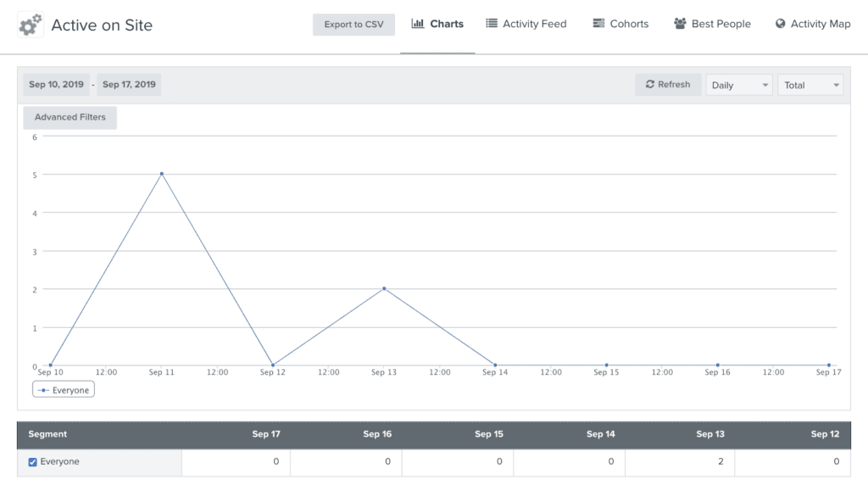Click the gears icon beside Active on Site

pyautogui.click(x=31, y=25)
